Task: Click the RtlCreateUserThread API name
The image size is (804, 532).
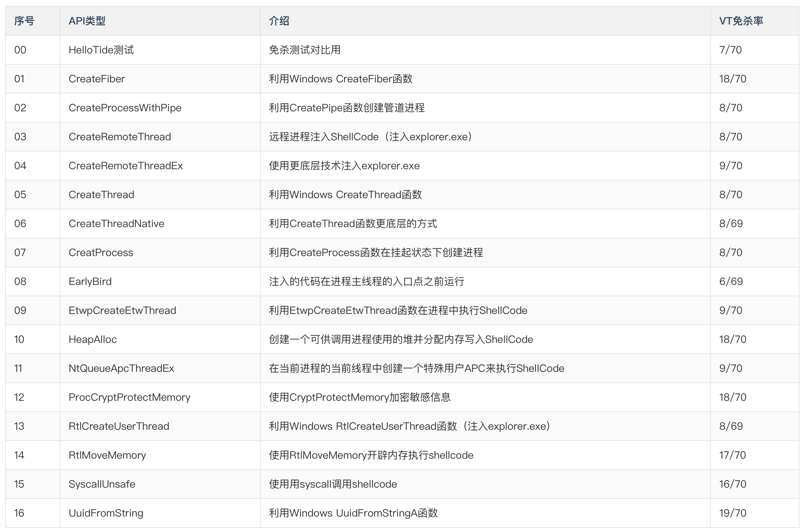Action: click(118, 426)
